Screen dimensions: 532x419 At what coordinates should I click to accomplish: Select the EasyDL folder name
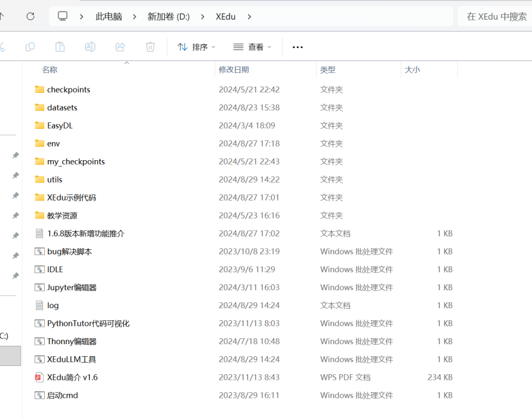[x=60, y=126]
